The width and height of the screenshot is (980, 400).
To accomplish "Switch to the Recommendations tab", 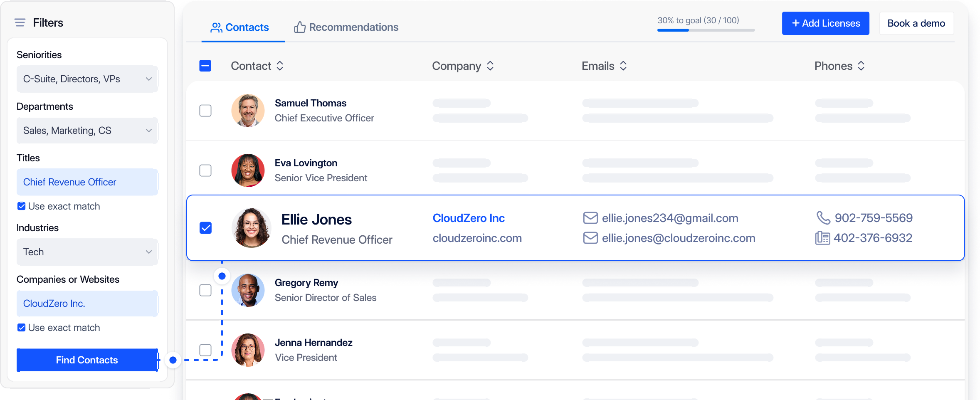I will click(346, 27).
